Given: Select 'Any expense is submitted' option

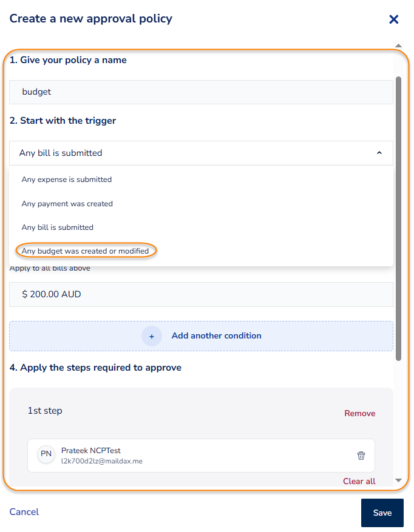Looking at the screenshot, I should [x=67, y=180].
